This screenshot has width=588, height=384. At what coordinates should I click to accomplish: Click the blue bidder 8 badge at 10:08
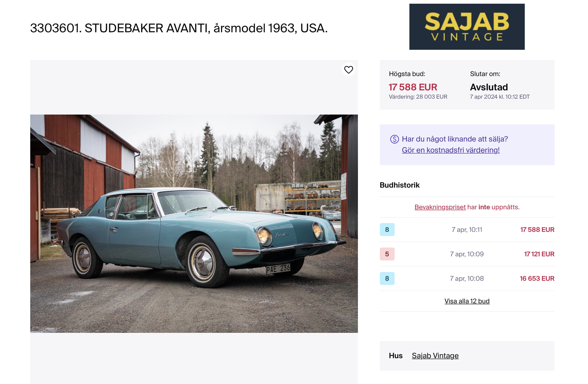(x=387, y=278)
